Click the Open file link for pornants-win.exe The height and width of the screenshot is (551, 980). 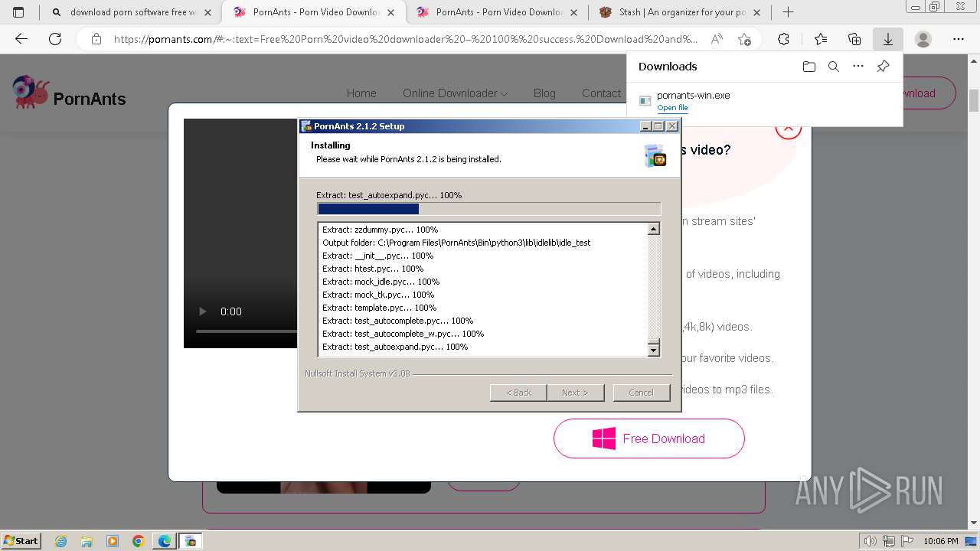(672, 108)
